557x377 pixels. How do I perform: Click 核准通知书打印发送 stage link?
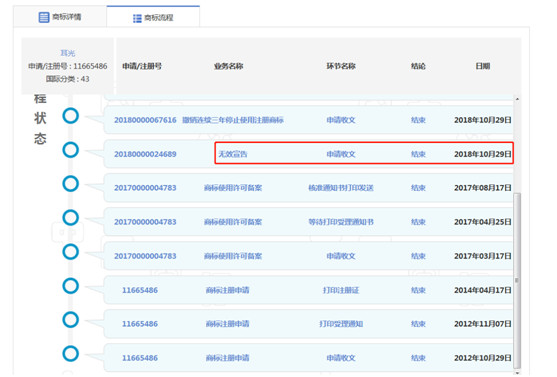(x=341, y=188)
